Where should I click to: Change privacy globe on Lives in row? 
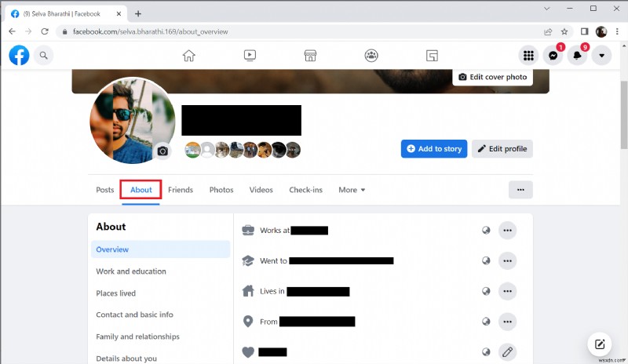(486, 291)
